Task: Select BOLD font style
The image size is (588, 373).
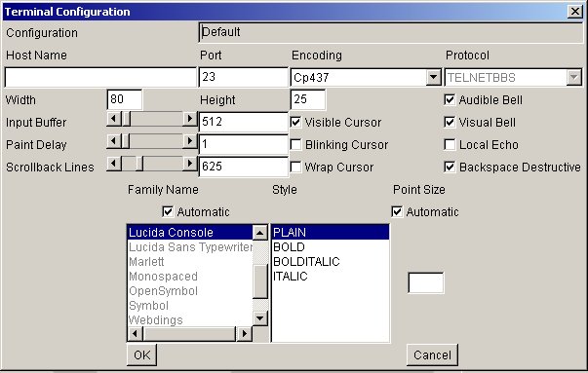Action: (x=330, y=247)
